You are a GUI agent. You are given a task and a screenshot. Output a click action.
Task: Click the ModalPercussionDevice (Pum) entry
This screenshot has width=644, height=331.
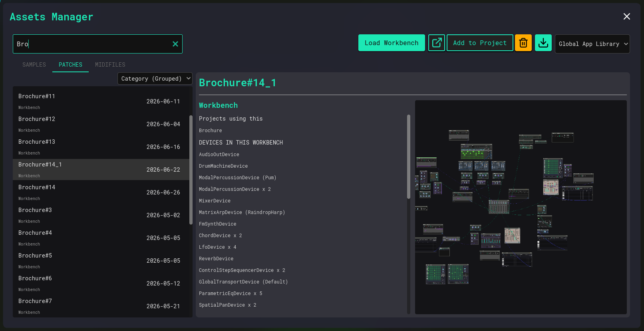tap(238, 178)
